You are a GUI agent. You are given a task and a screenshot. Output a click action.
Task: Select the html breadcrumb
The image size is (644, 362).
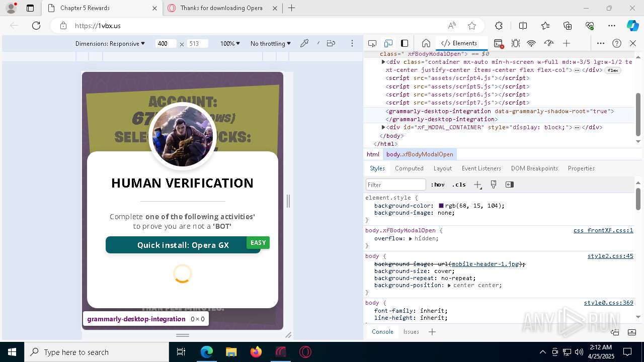(x=373, y=154)
